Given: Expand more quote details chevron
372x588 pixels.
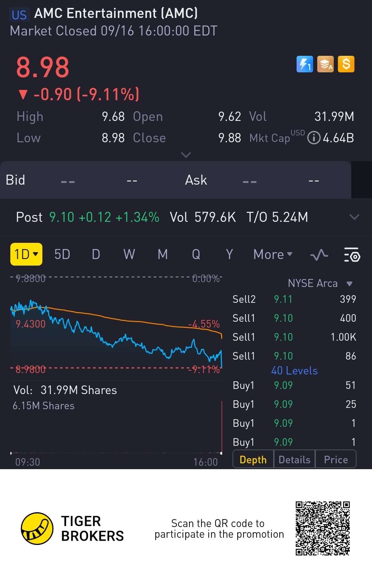Looking at the screenshot, I should click(186, 155).
